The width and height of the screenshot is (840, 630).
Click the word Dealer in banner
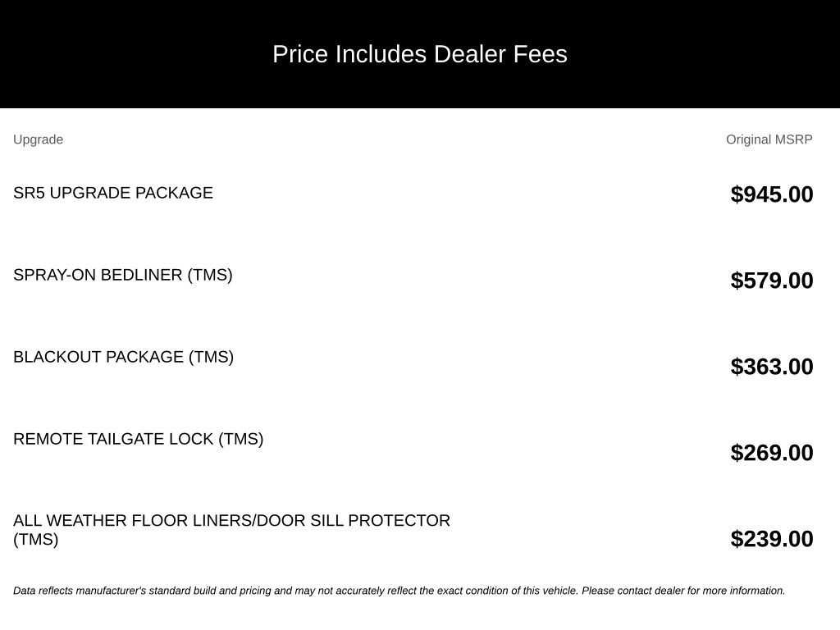(470, 54)
